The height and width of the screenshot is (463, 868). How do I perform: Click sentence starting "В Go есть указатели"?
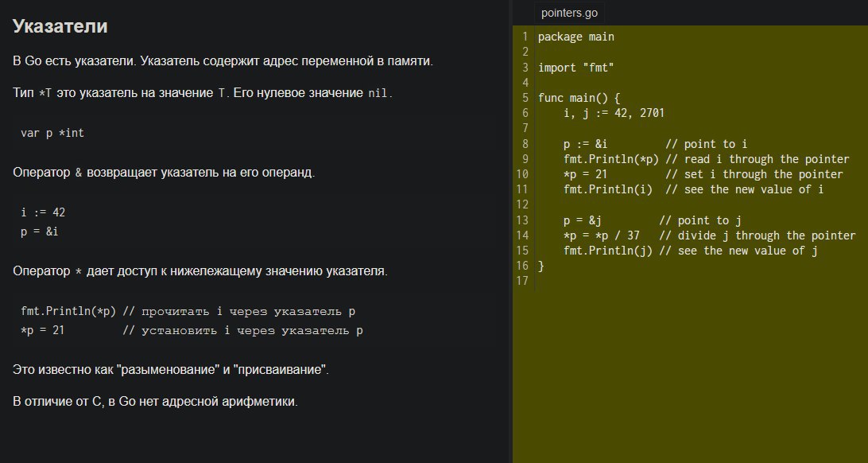(223, 61)
